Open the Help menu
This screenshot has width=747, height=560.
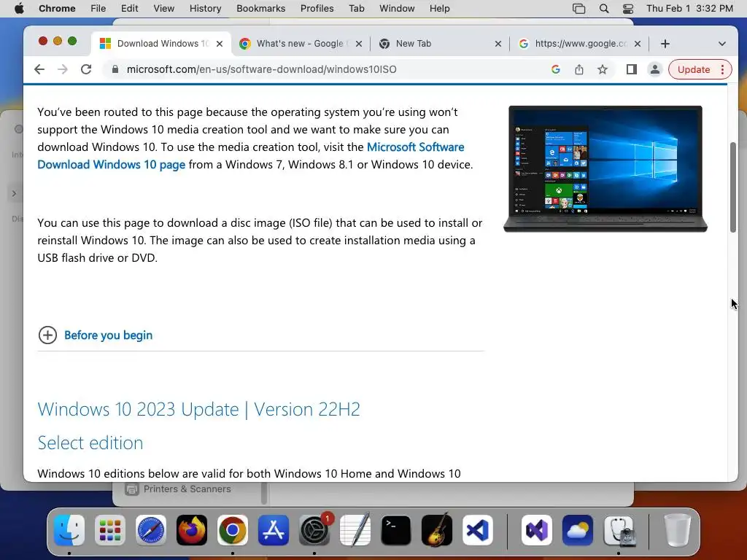[439, 9]
